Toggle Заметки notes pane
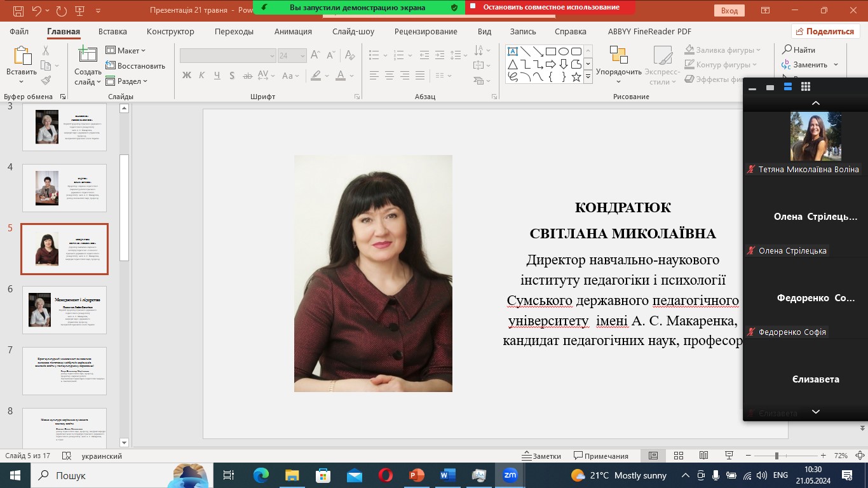The height and width of the screenshot is (488, 868). click(x=541, y=456)
